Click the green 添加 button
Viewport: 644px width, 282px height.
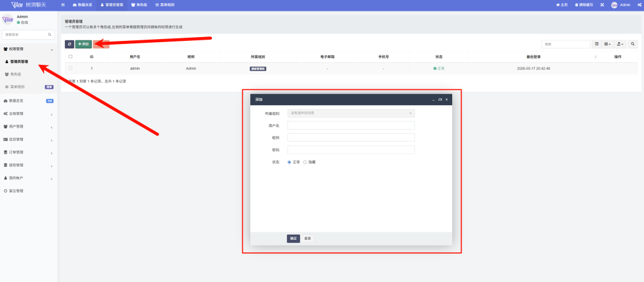tap(83, 44)
